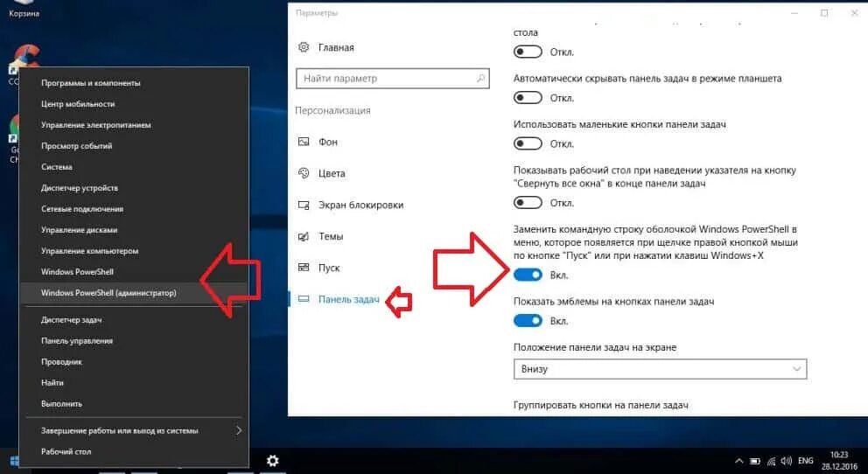Show hidden tray icons chevron

pyautogui.click(x=739, y=461)
